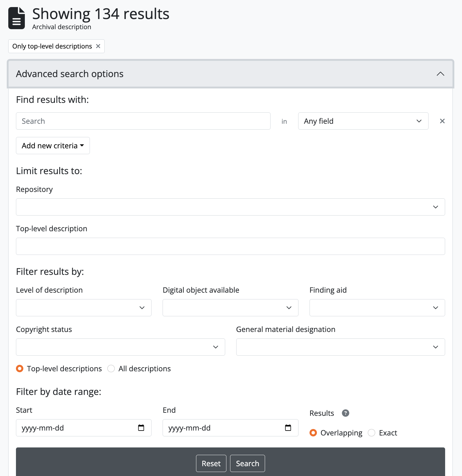Viewport: 462px width, 476px height.
Task: Choose the 'Exact' date results option
Action: click(372, 433)
